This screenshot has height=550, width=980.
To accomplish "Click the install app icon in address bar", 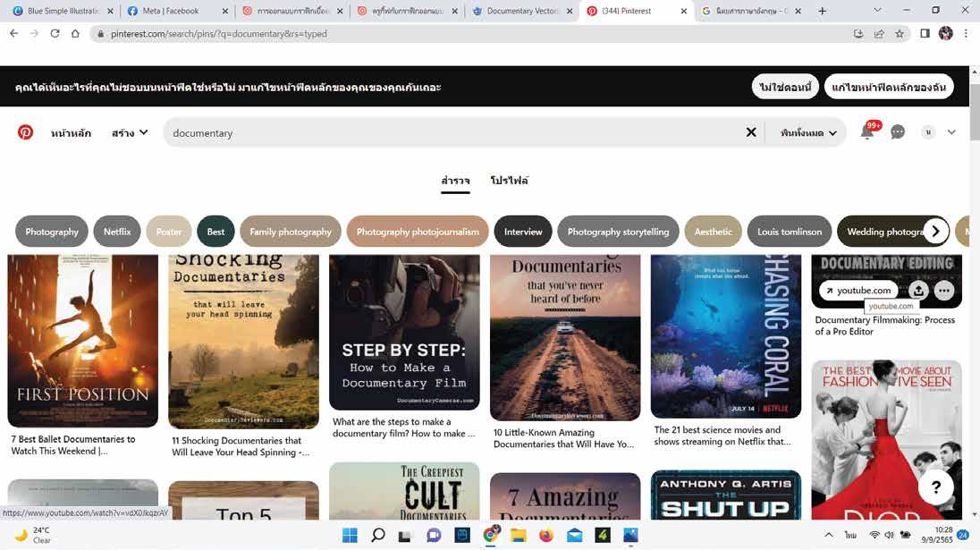I will pyautogui.click(x=858, y=34).
